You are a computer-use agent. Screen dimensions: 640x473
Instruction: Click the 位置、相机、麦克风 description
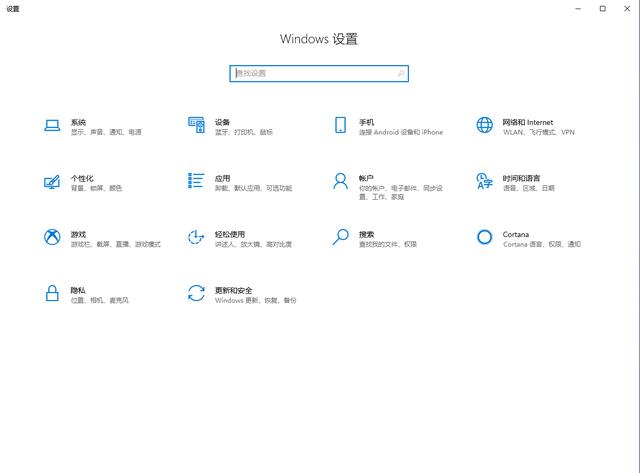pyautogui.click(x=100, y=300)
